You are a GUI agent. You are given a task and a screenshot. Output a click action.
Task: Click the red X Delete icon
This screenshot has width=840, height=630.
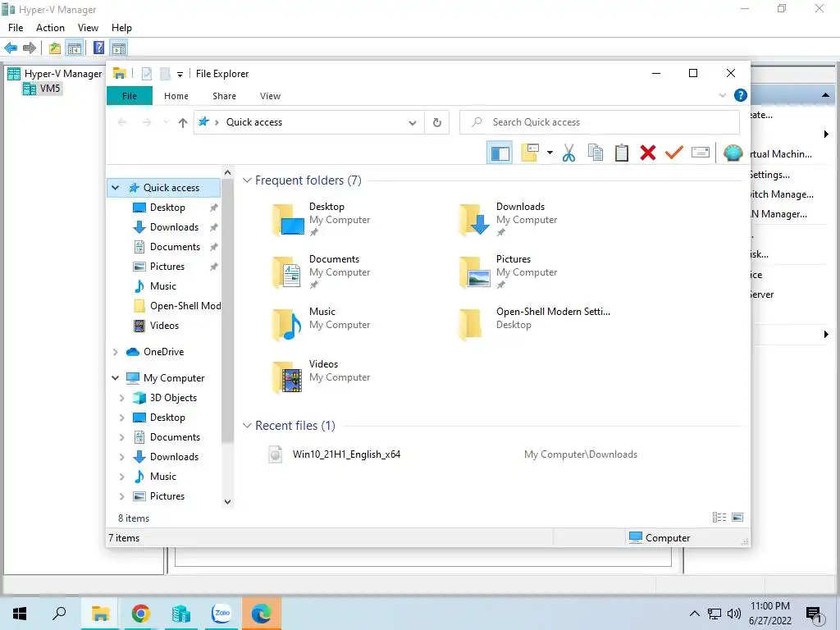648,153
